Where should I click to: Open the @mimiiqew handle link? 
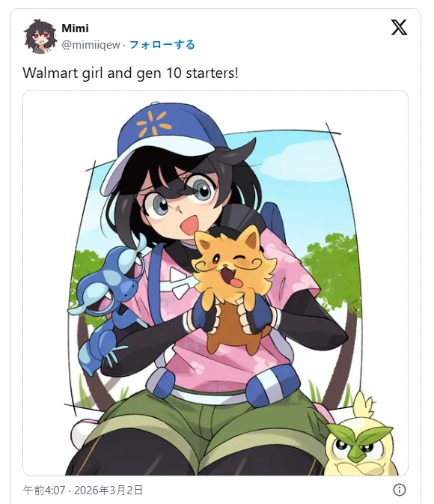[x=91, y=45]
